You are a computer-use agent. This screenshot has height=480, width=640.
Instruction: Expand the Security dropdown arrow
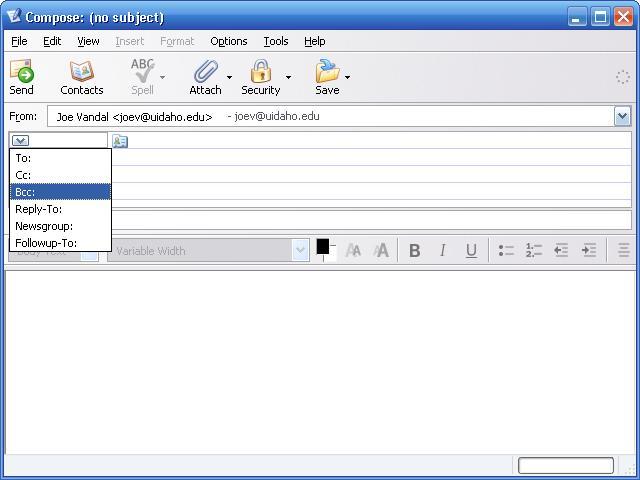(x=289, y=77)
